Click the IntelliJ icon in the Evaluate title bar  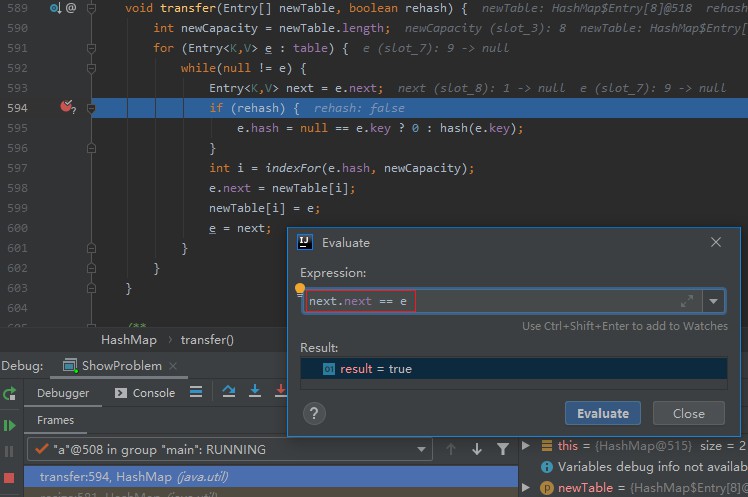click(x=305, y=242)
